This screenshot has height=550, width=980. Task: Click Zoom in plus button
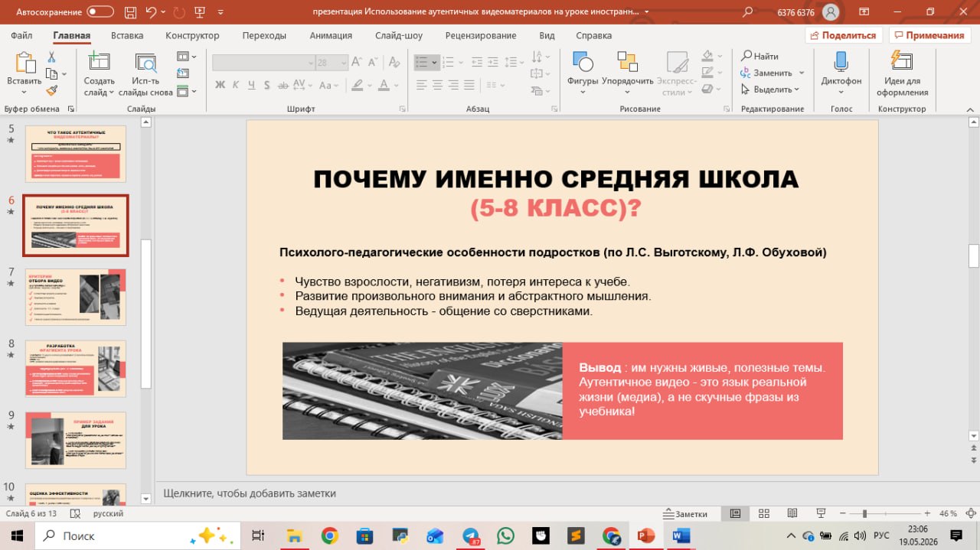[x=927, y=513]
